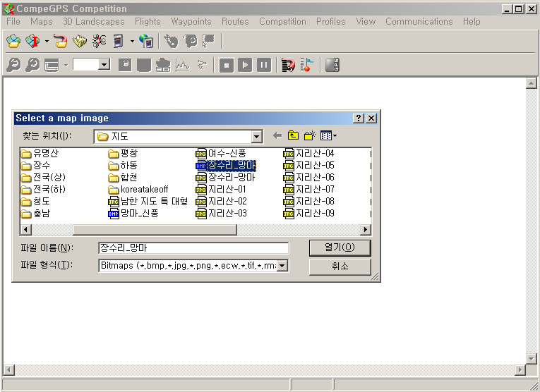
Task: Click the dialog help question-mark button
Action: click(359, 118)
